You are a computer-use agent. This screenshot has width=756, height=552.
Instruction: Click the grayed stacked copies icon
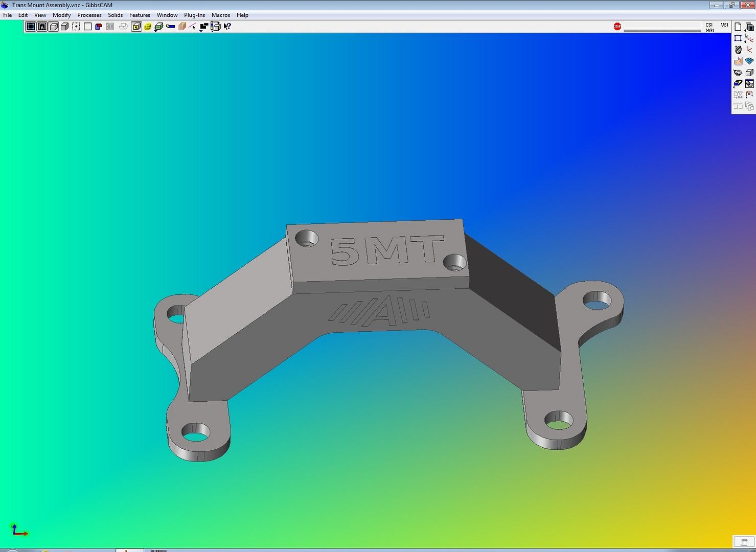(749, 106)
